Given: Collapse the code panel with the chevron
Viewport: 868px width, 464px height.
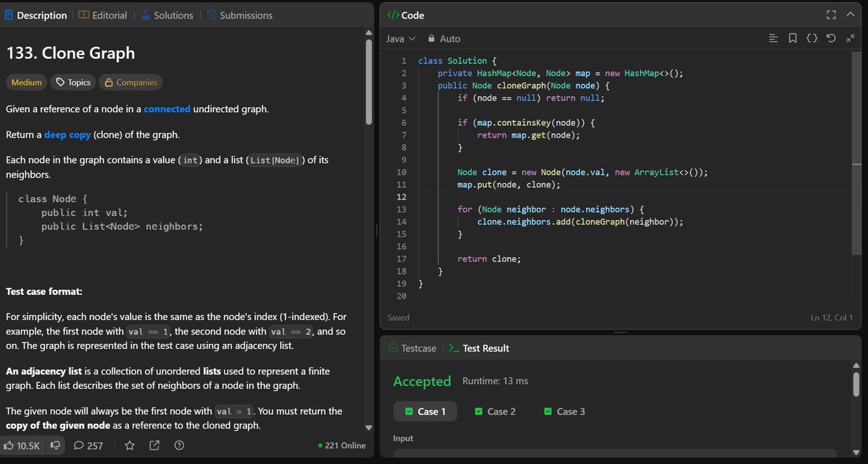Looking at the screenshot, I should tap(851, 15).
